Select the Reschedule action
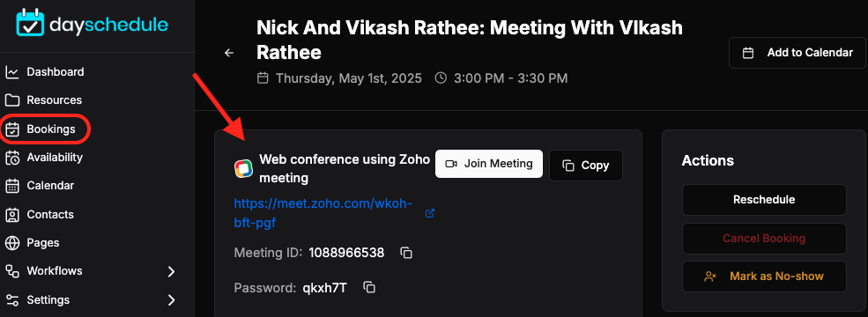The height and width of the screenshot is (317, 868). pos(764,200)
